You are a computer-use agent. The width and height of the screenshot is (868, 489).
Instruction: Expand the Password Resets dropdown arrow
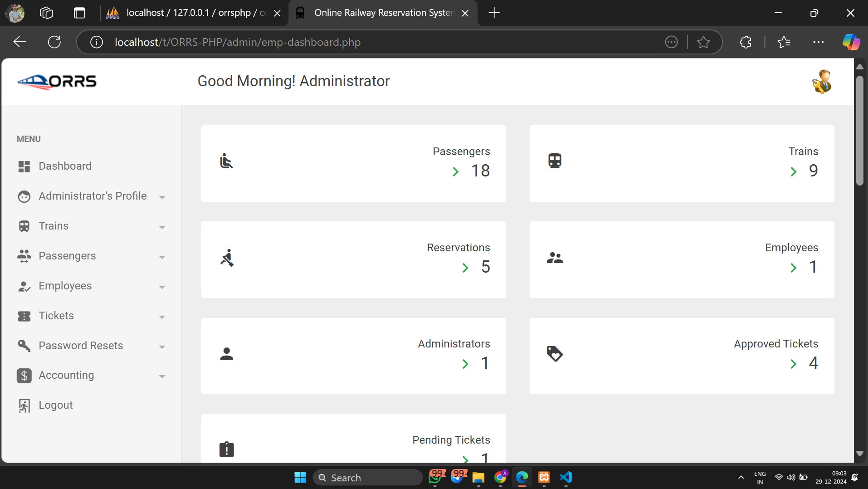pyautogui.click(x=162, y=347)
